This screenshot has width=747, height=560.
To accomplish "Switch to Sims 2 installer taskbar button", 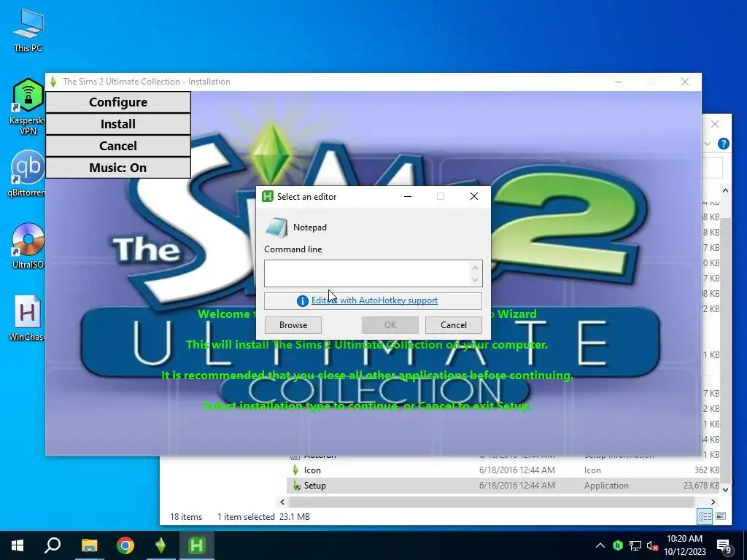I will 161,545.
